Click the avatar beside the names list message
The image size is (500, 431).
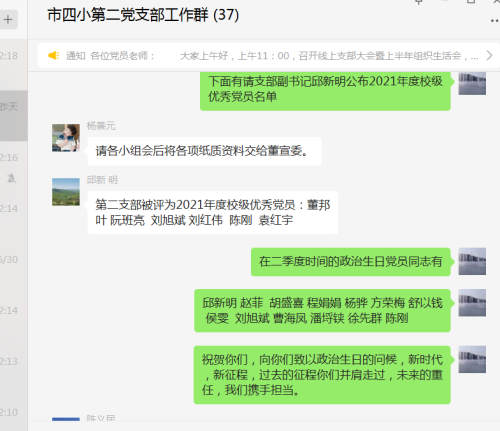coord(472,303)
